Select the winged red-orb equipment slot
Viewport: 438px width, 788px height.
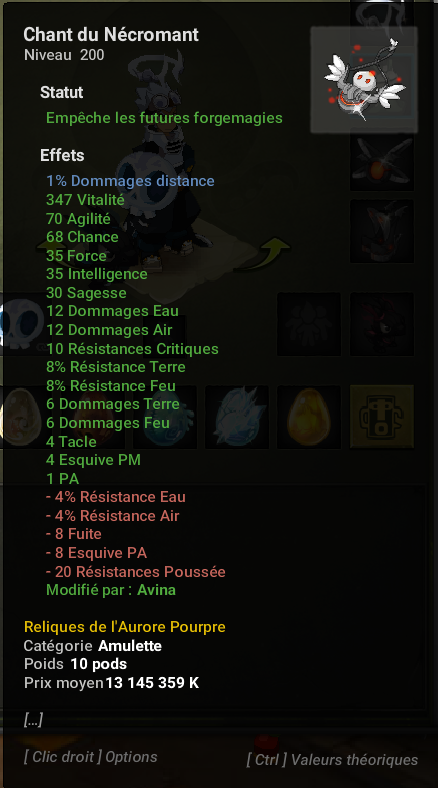(x=382, y=163)
